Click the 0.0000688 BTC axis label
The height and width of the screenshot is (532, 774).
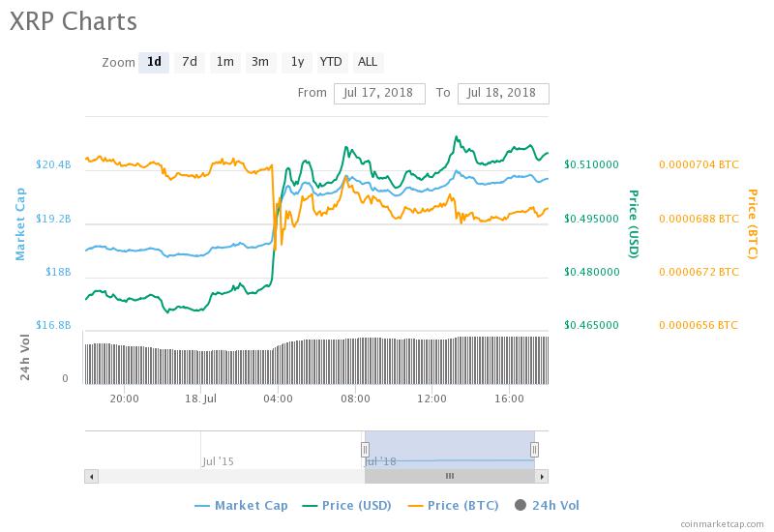pos(699,219)
